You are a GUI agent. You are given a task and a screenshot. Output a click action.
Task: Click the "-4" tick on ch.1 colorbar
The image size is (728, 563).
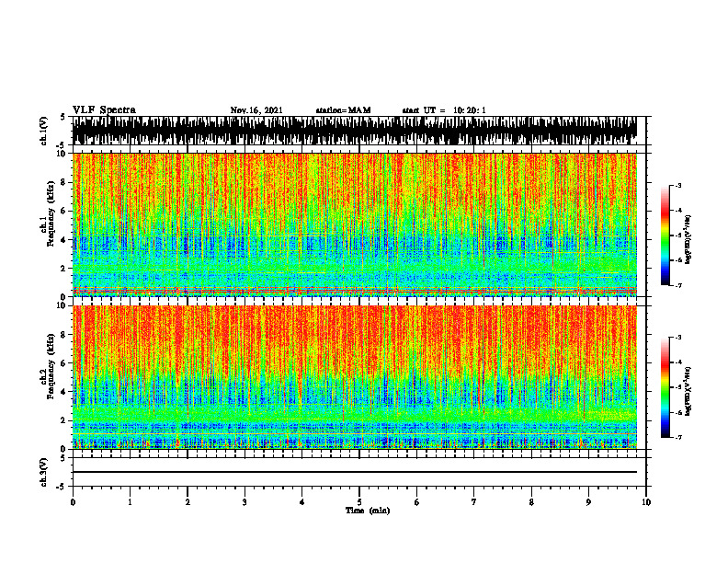click(x=677, y=210)
